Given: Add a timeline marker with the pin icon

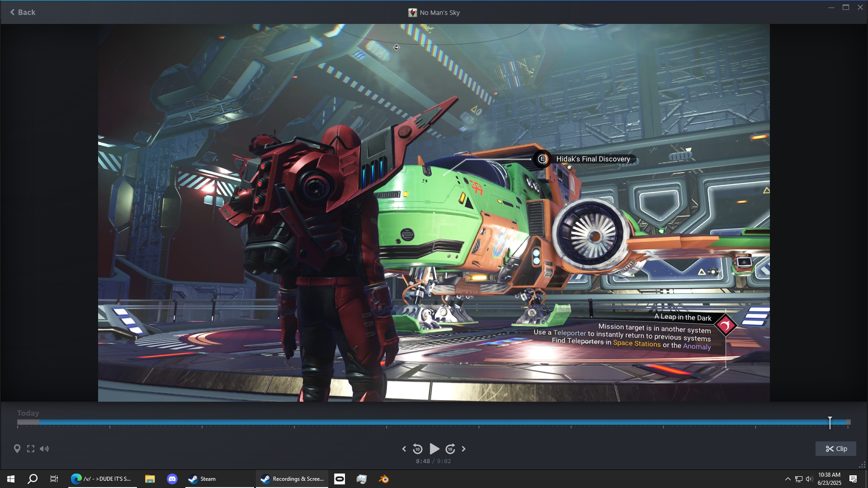Looking at the screenshot, I should [17, 449].
